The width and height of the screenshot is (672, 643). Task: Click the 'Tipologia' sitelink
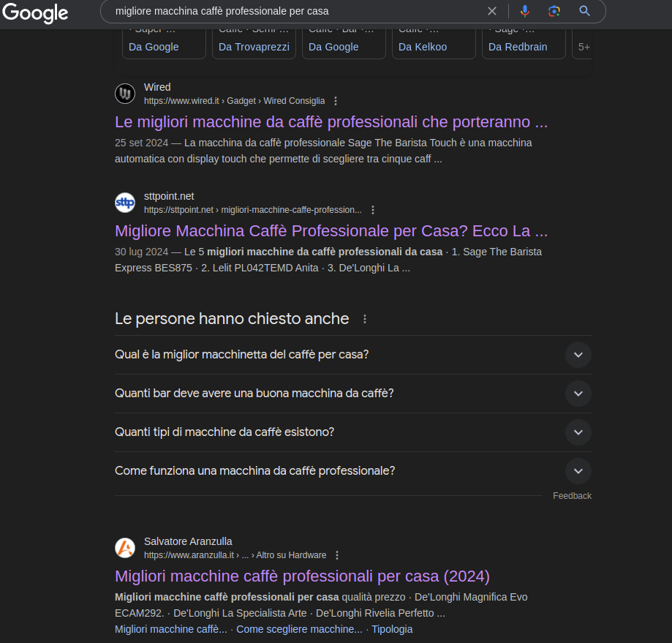point(392,629)
